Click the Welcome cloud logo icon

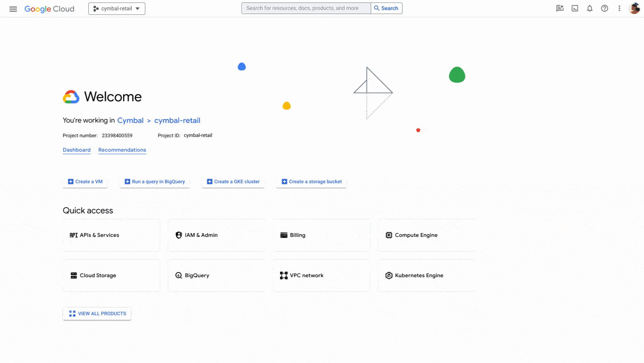click(71, 97)
